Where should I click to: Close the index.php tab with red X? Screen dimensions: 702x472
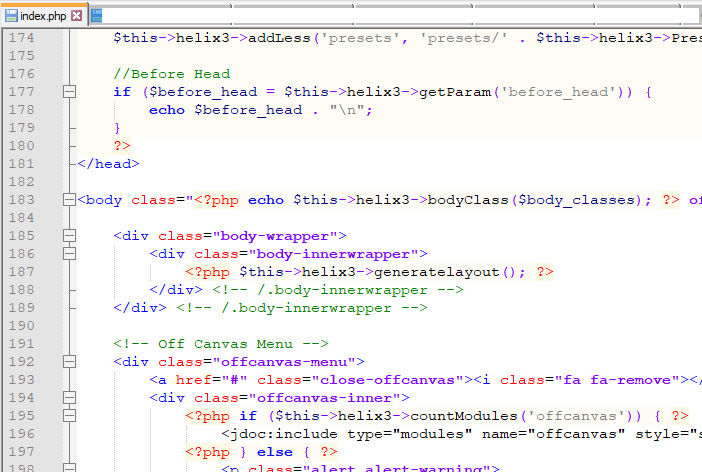coord(76,16)
